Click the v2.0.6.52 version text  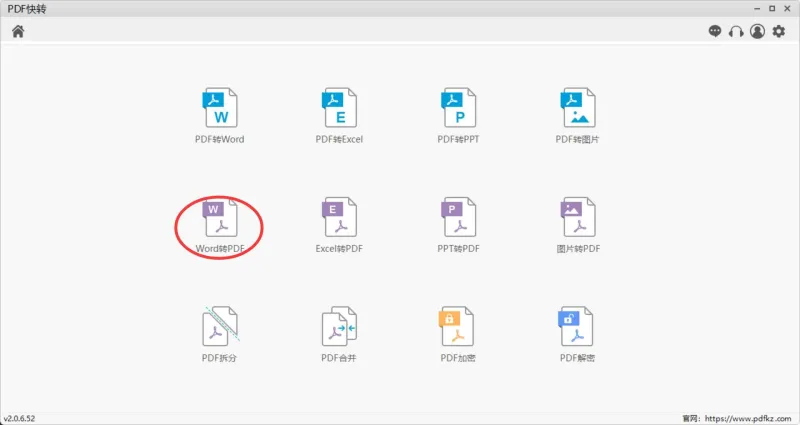coord(19,419)
